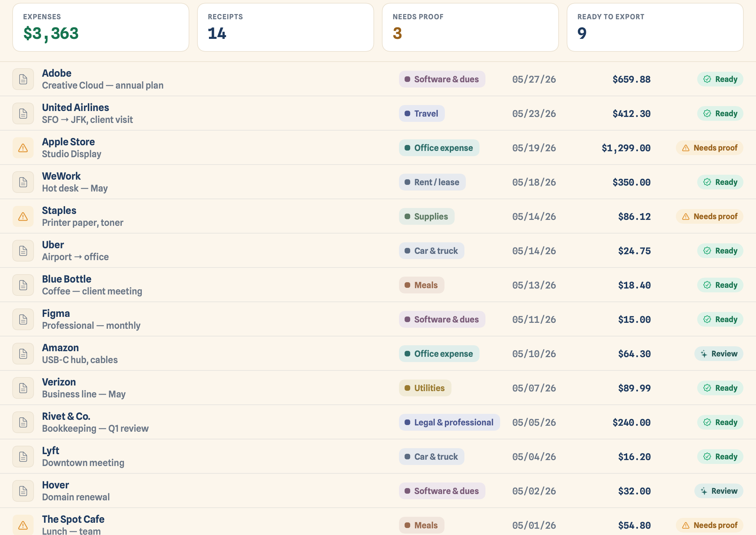Image resolution: width=756 pixels, height=535 pixels.
Task: Click the Ready badge on Uber row
Action: [x=720, y=251]
